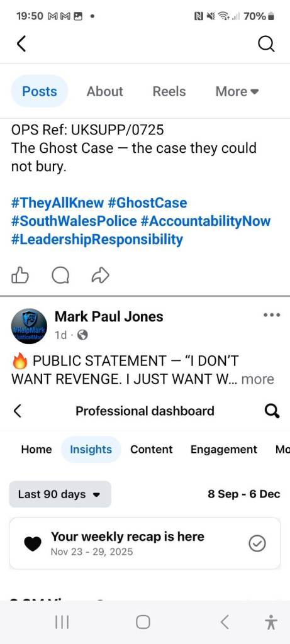This screenshot has height=644, width=290.
Task: Switch to the About tab
Action: [105, 91]
